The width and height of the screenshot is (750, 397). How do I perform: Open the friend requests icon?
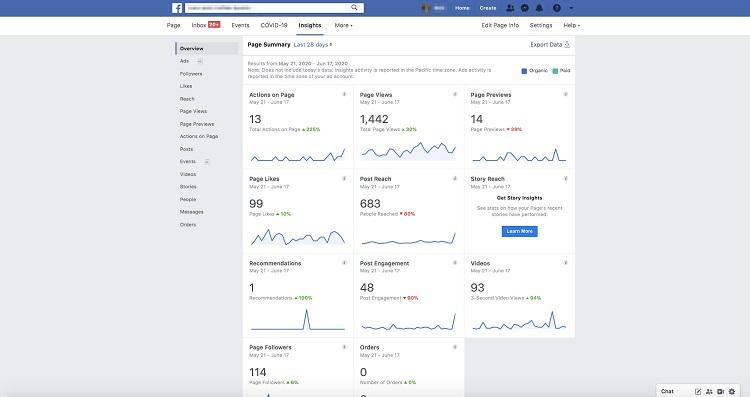coord(510,8)
